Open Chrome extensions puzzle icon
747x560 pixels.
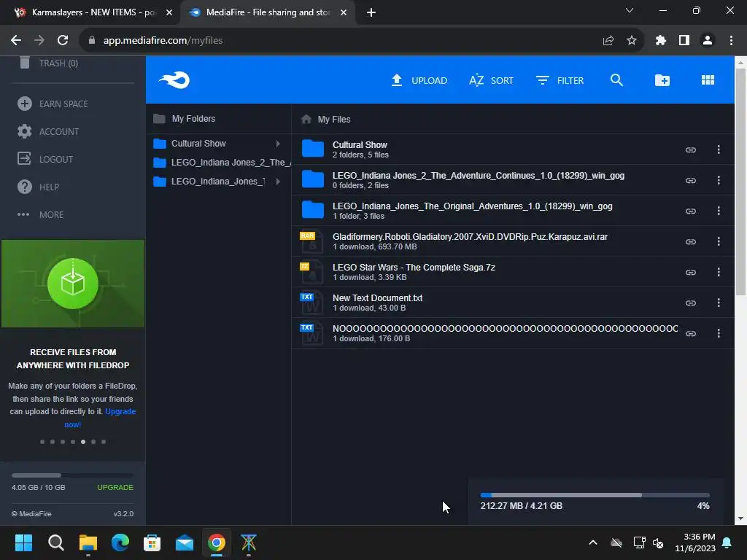[660, 41]
